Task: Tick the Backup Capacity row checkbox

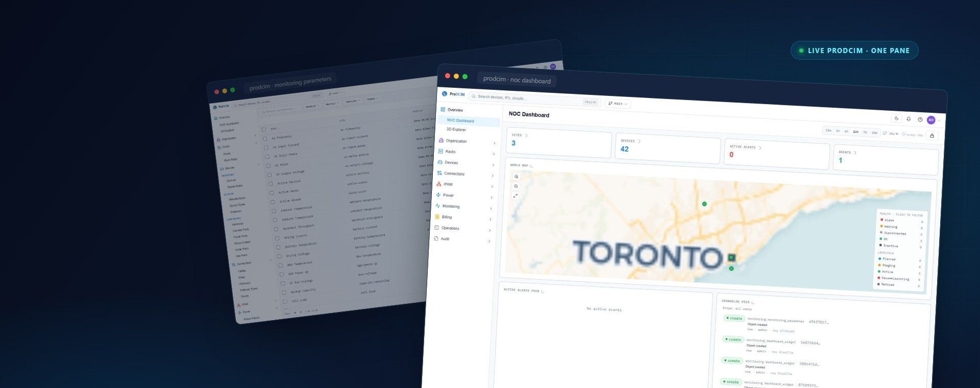Action: click(x=284, y=293)
